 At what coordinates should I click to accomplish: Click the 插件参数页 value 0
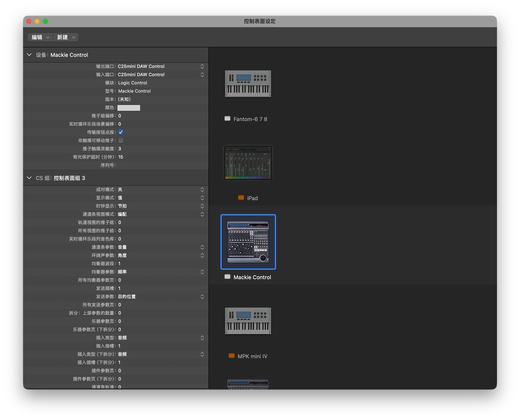119,371
